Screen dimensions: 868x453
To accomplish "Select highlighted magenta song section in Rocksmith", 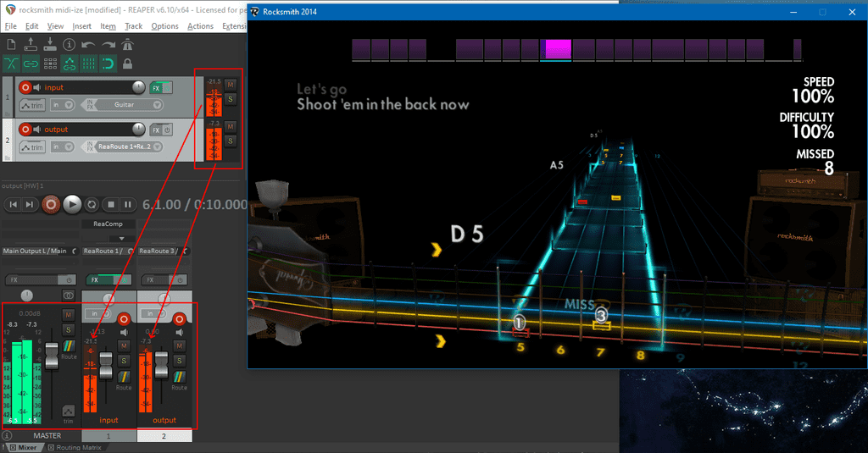I will (558, 48).
